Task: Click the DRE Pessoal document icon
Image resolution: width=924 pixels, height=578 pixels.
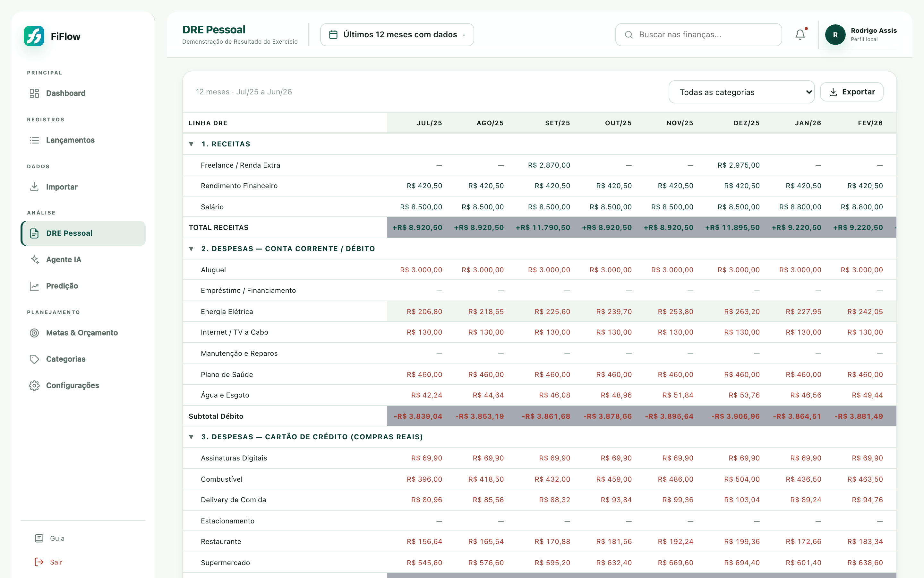Action: (x=34, y=233)
